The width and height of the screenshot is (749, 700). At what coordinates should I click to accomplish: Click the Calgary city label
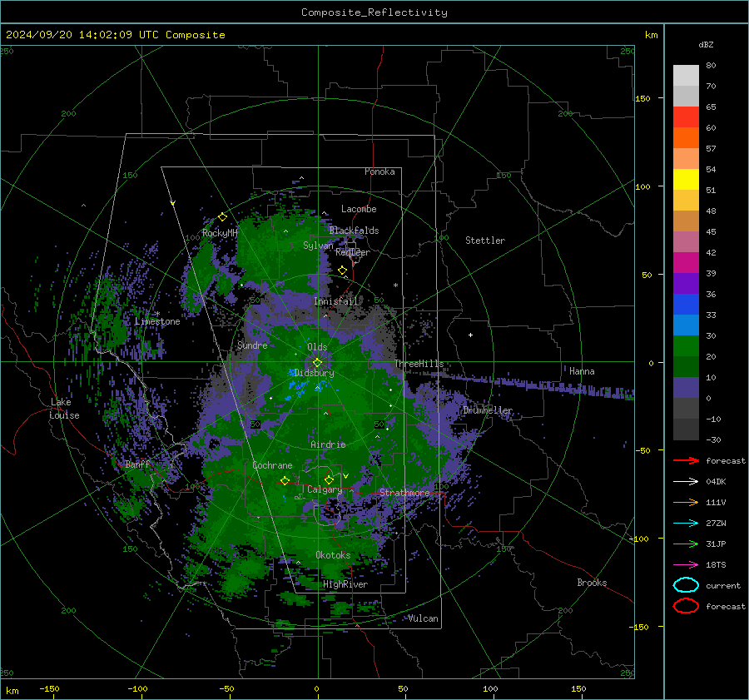325,489
